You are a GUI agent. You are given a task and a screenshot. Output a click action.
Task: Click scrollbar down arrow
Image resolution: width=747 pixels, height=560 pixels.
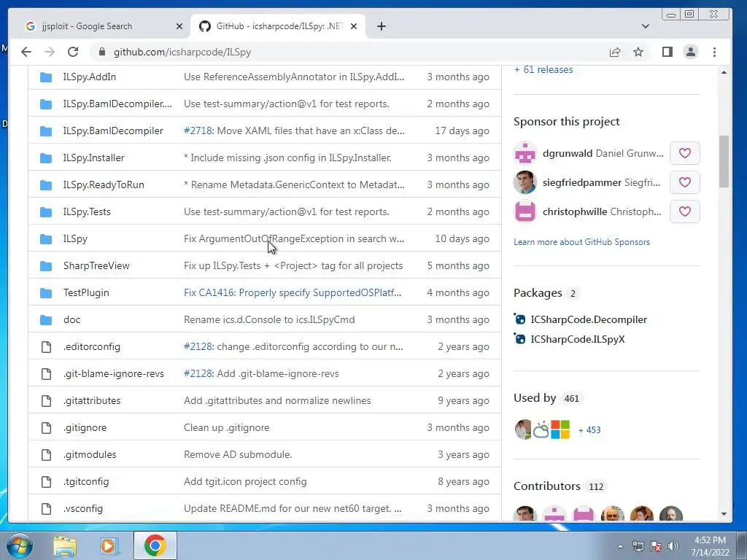click(x=724, y=514)
